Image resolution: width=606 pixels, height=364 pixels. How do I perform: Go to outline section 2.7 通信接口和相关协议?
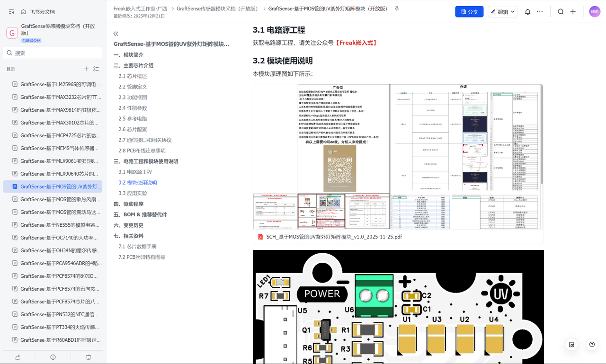(145, 140)
